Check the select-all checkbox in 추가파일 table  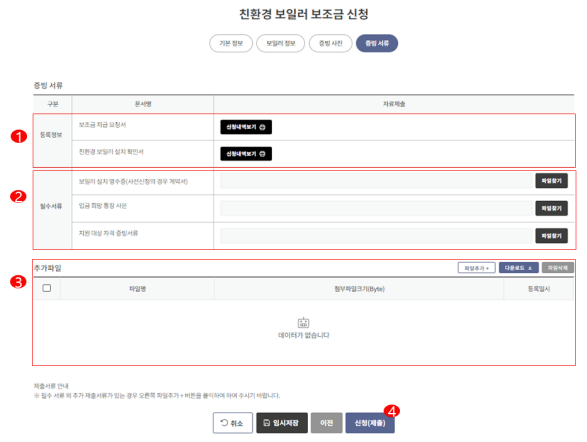tap(47, 288)
